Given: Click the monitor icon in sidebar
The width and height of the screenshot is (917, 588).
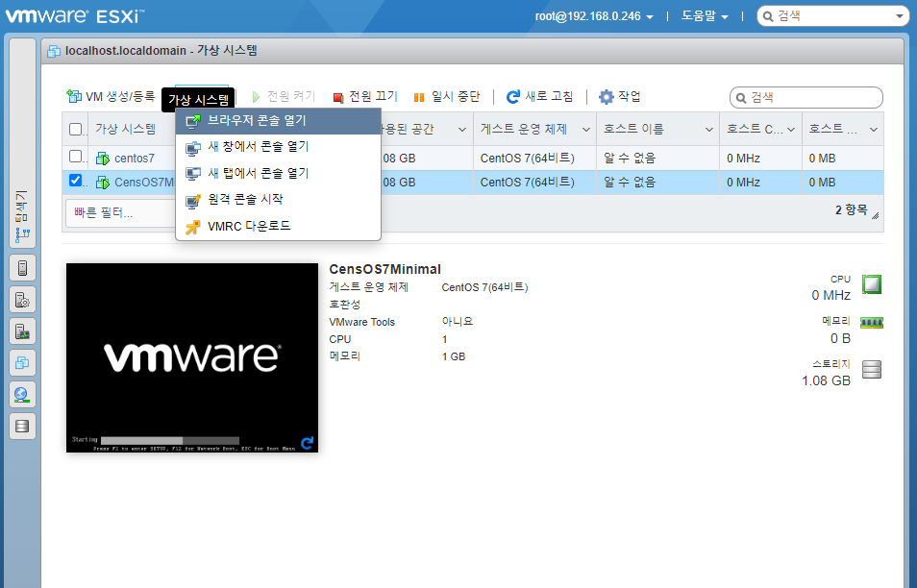Looking at the screenshot, I should click(22, 331).
